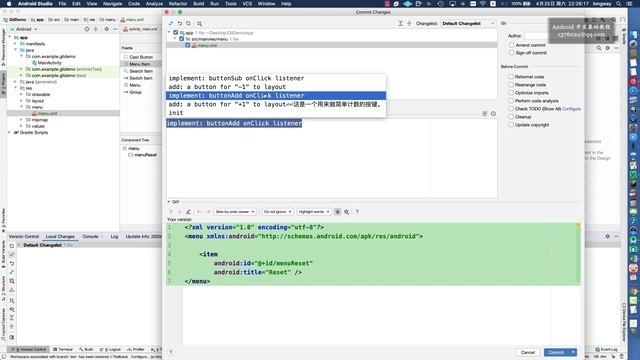640x360 pixels.
Task: Open the Side-by-side viewer dropdown
Action: (235, 212)
